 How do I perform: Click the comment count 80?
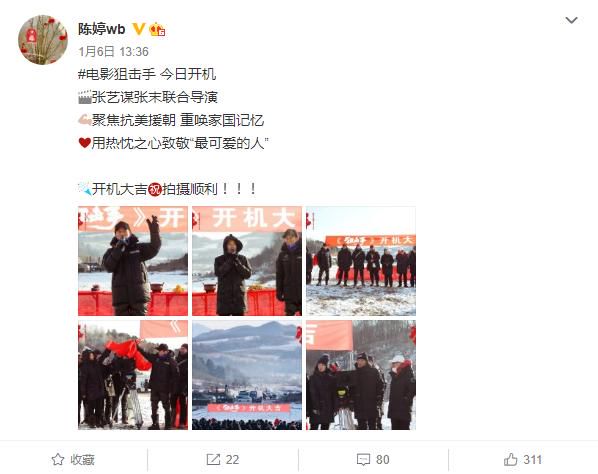[383, 460]
